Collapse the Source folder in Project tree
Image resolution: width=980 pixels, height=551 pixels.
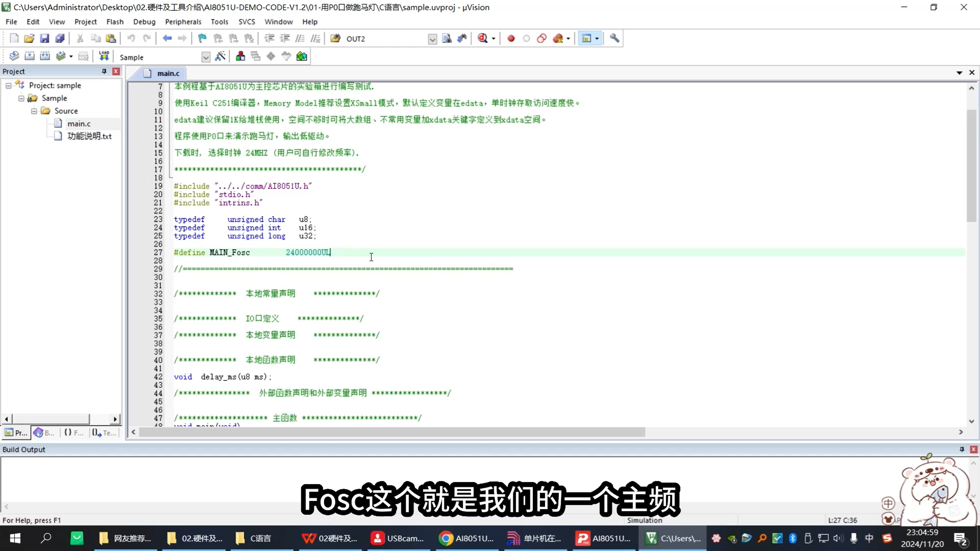click(34, 111)
